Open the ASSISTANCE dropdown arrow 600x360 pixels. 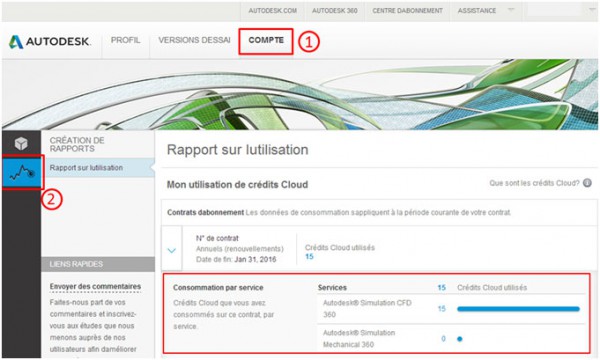pyautogui.click(x=511, y=10)
